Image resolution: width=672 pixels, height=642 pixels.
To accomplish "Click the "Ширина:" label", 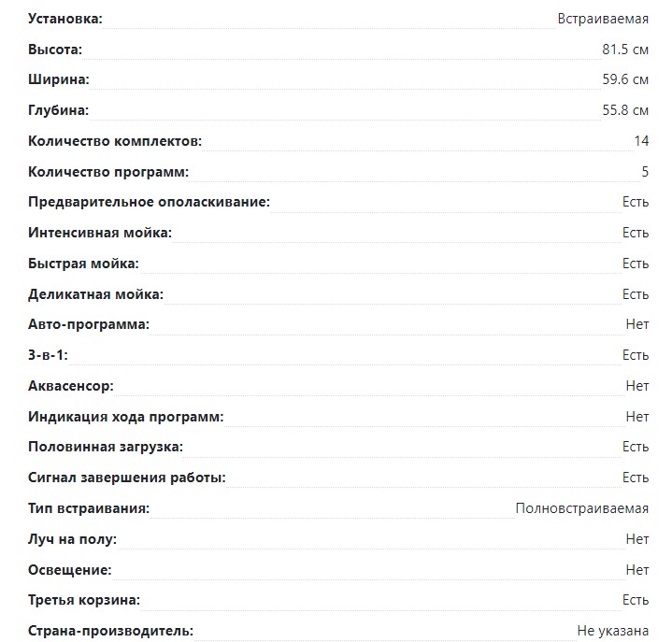I will coord(59,79).
